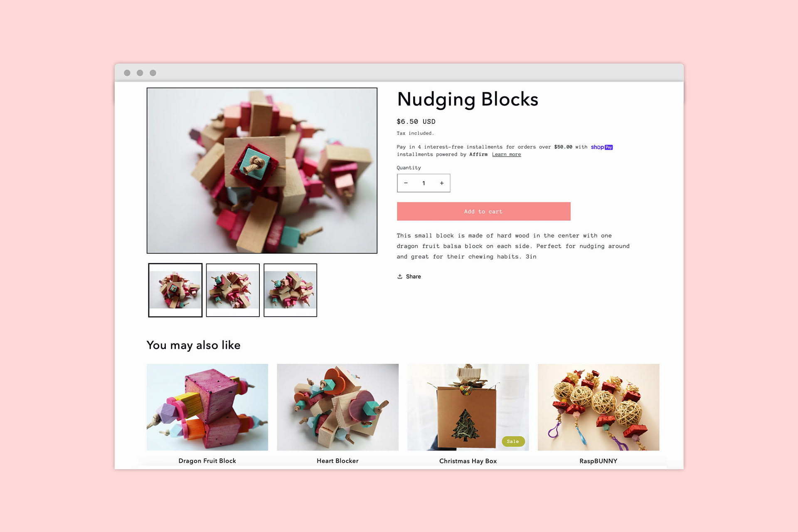Click the second gray window dot
798x532 pixels.
pyautogui.click(x=140, y=73)
